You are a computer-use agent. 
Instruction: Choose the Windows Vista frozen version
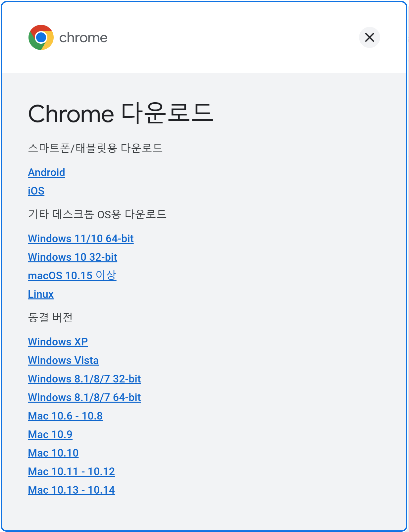[63, 360]
